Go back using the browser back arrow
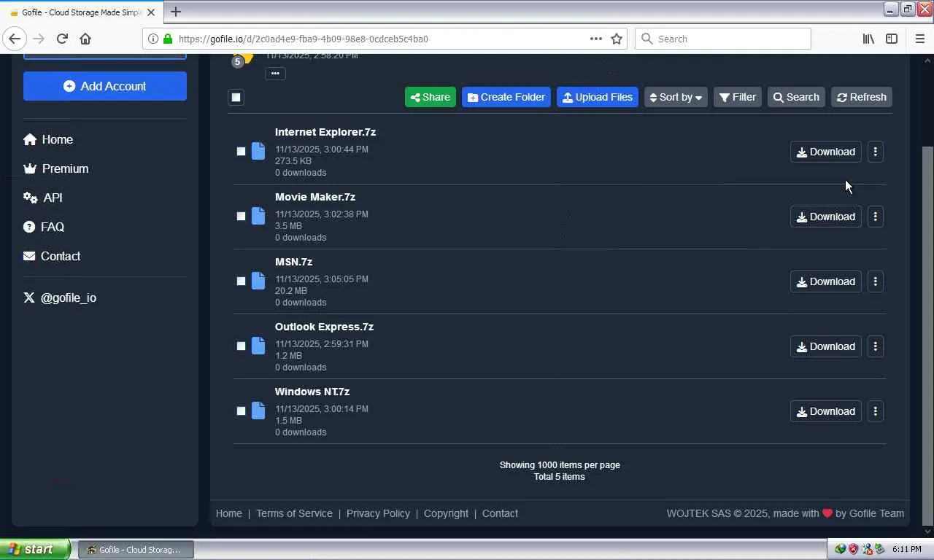 (x=15, y=39)
